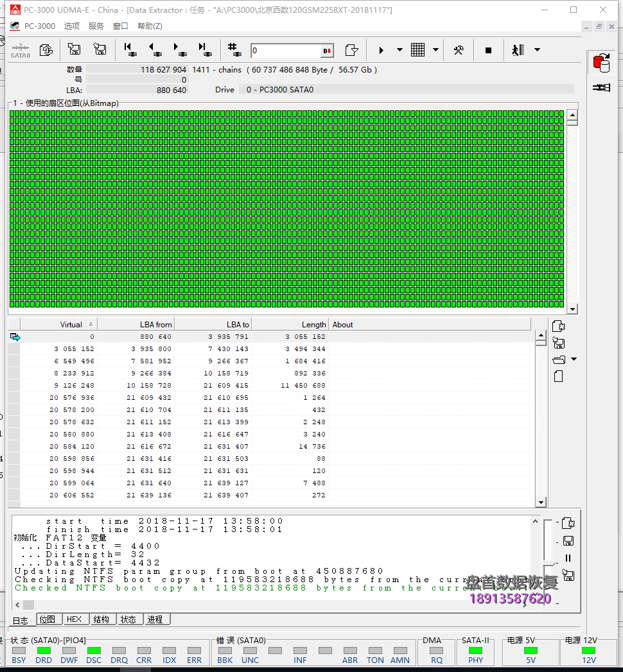Sort the table by the Virtual column header

coord(58,324)
